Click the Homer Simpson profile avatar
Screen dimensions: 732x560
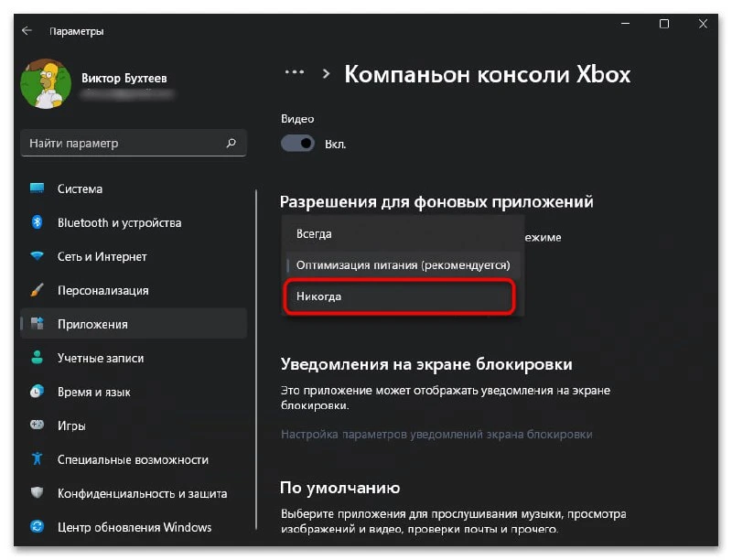pos(46,84)
